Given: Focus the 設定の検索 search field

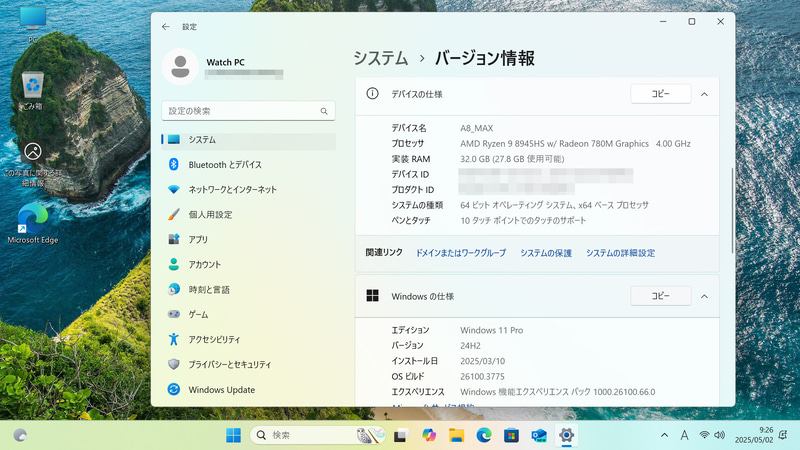Looking at the screenshot, I should click(248, 111).
